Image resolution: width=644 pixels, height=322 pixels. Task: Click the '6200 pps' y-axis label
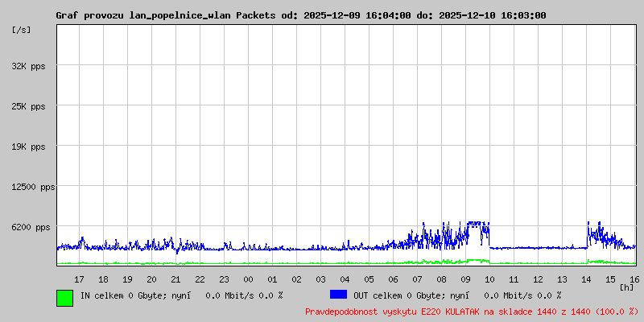pyautogui.click(x=31, y=227)
